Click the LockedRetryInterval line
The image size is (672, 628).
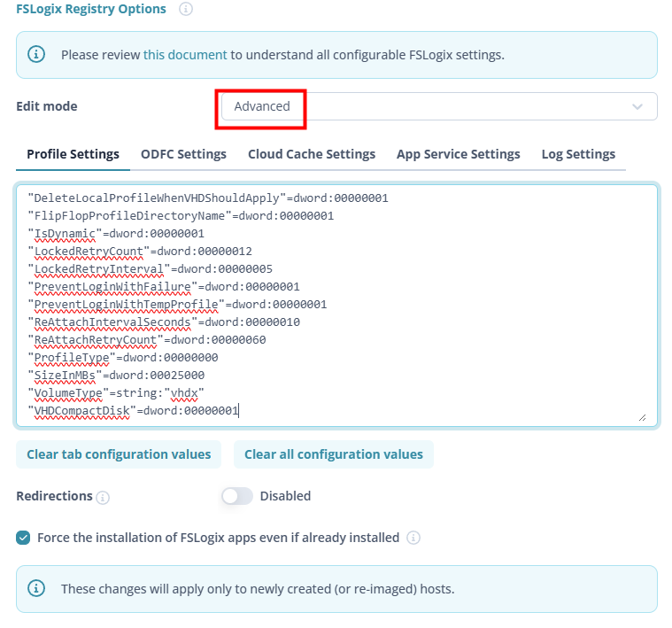[150, 268]
